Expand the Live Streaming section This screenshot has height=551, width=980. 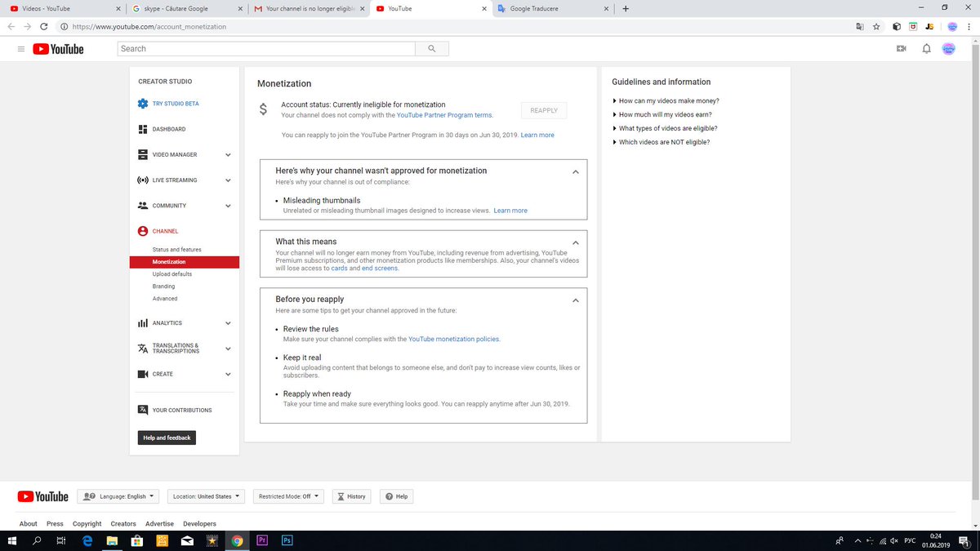[228, 180]
